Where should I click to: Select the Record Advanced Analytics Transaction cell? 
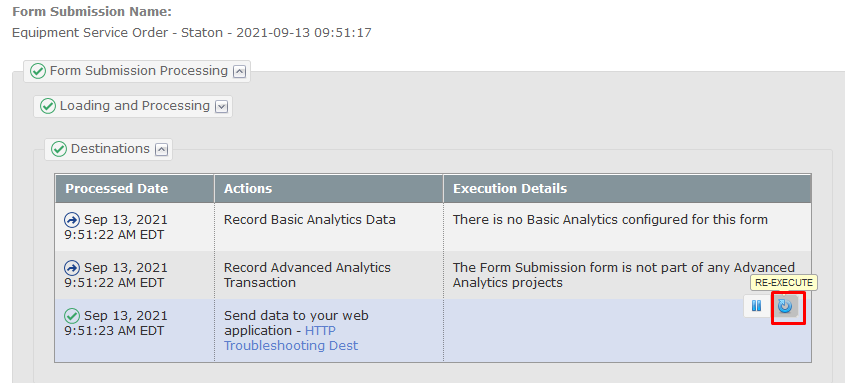coord(329,275)
